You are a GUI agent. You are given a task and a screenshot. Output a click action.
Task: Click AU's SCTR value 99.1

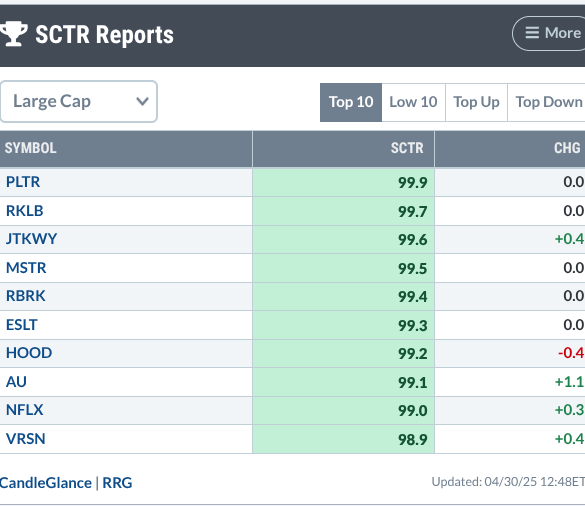413,383
